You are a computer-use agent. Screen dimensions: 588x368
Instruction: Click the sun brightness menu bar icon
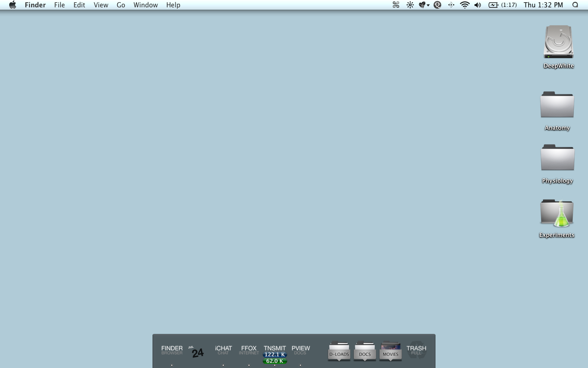(x=410, y=5)
